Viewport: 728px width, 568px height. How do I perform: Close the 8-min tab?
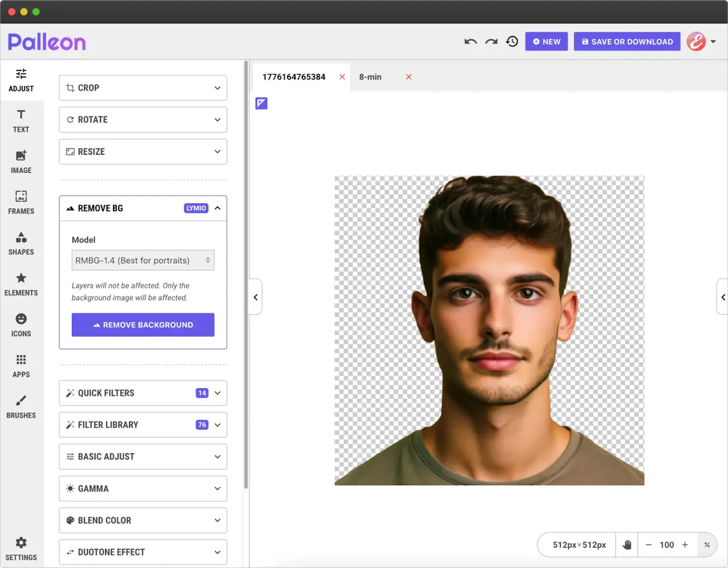409,77
